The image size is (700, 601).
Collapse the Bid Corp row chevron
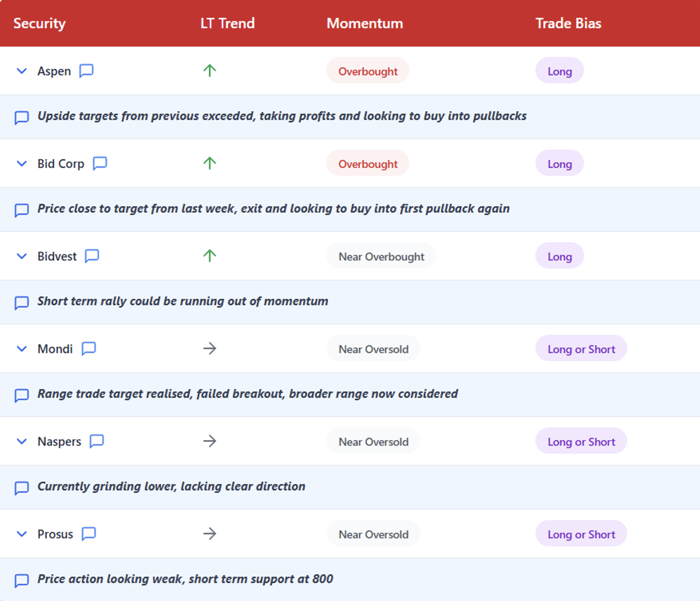coord(22,164)
